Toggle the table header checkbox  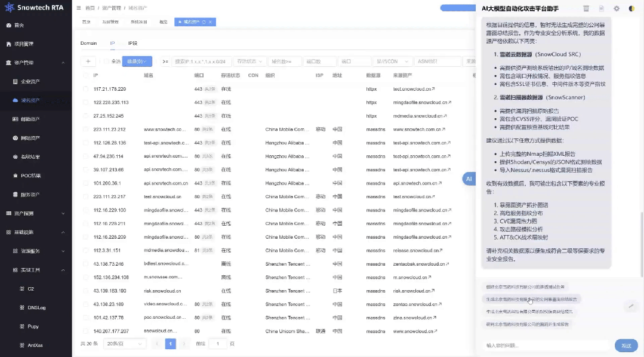[x=85, y=75]
